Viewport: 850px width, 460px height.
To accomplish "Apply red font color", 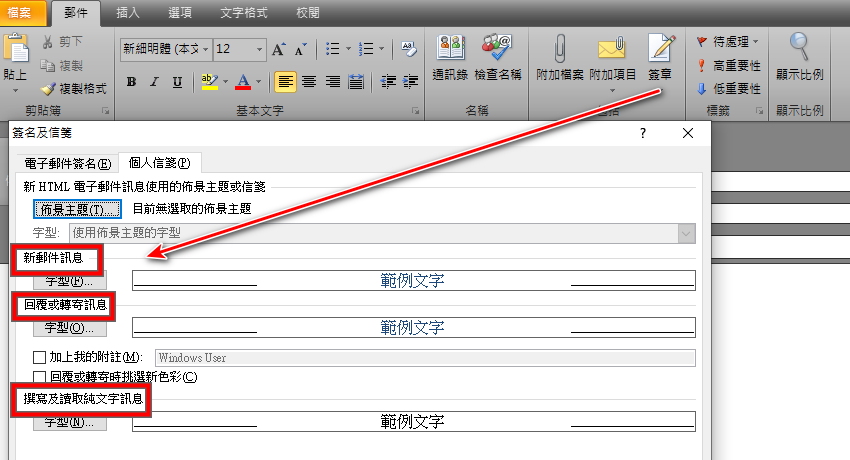I will [x=243, y=82].
